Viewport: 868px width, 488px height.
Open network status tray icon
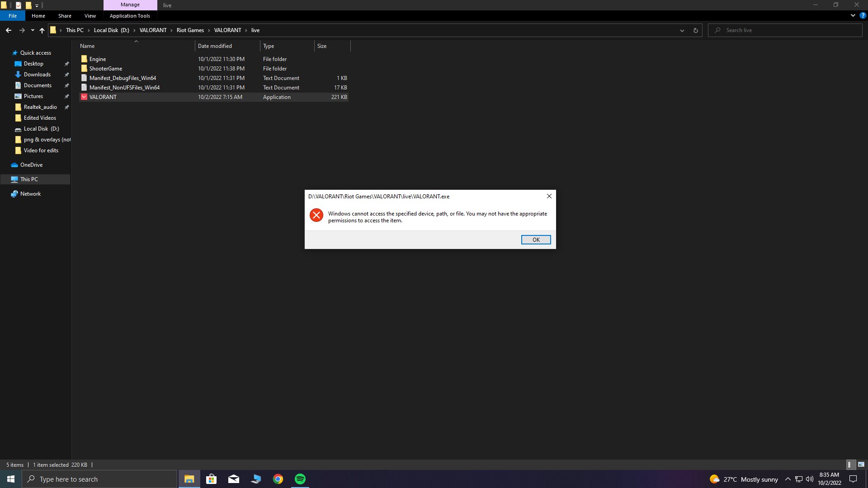[799, 479]
